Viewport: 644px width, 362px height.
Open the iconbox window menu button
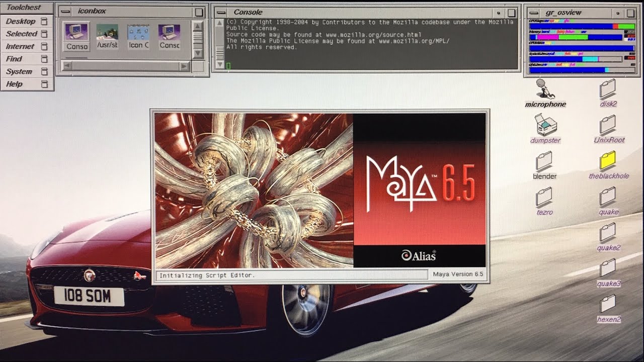coord(65,12)
